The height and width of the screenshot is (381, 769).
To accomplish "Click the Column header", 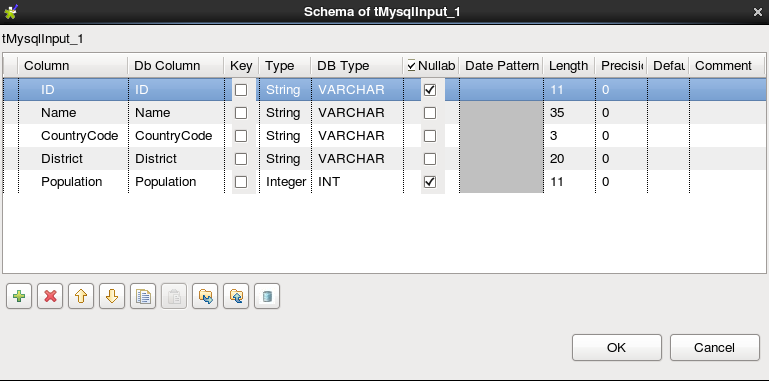I will [73, 66].
